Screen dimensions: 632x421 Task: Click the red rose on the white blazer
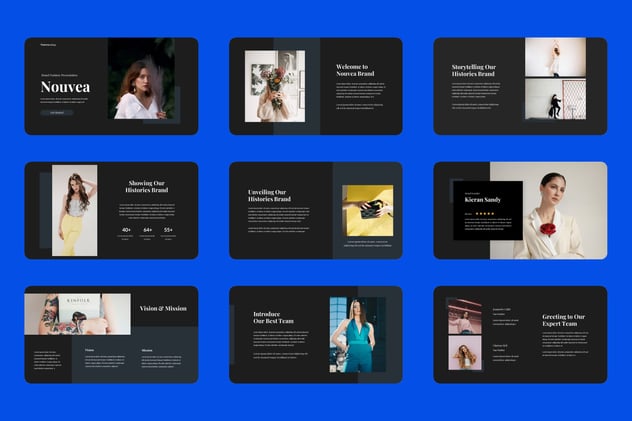[x=548, y=229]
